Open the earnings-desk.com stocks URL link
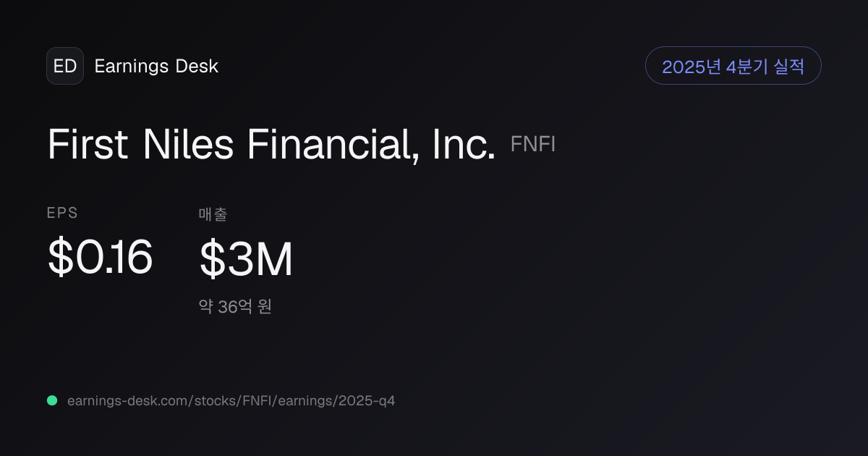 pos(231,401)
